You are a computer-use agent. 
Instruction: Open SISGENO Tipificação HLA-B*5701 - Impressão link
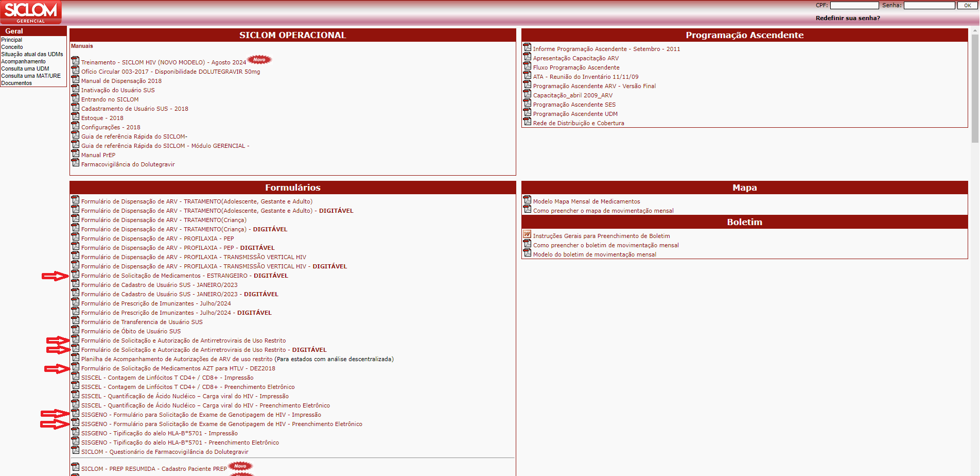(160, 433)
